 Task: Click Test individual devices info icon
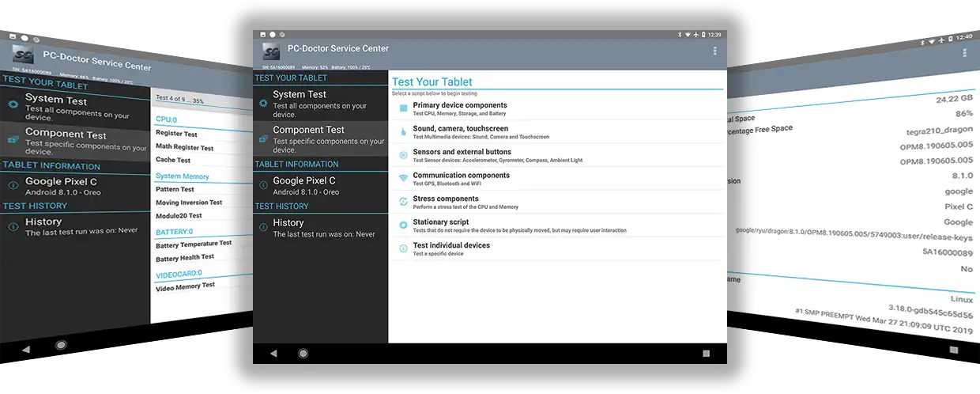click(x=403, y=248)
